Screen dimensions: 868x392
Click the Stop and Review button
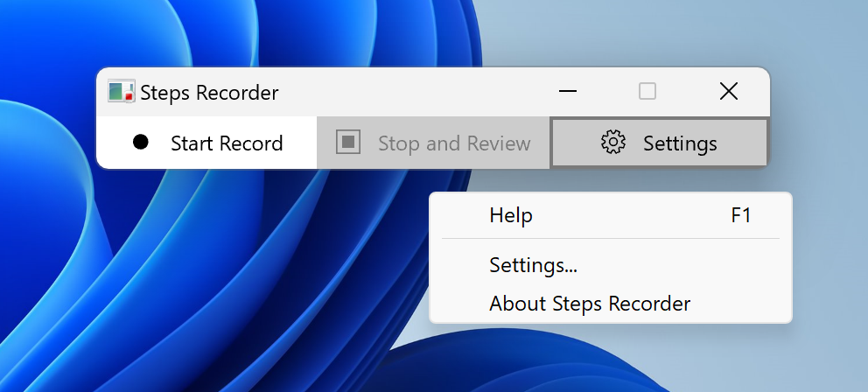pyautogui.click(x=433, y=143)
